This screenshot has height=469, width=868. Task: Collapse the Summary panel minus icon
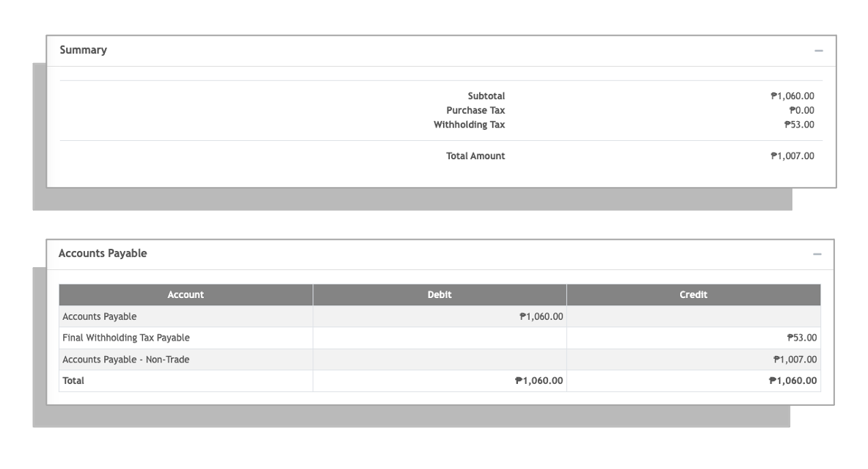coord(818,51)
